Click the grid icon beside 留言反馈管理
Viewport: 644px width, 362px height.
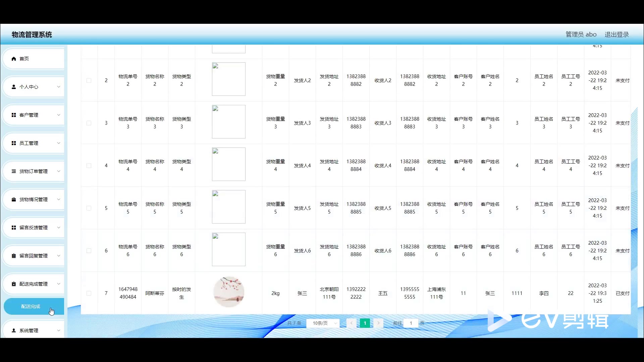tap(14, 228)
